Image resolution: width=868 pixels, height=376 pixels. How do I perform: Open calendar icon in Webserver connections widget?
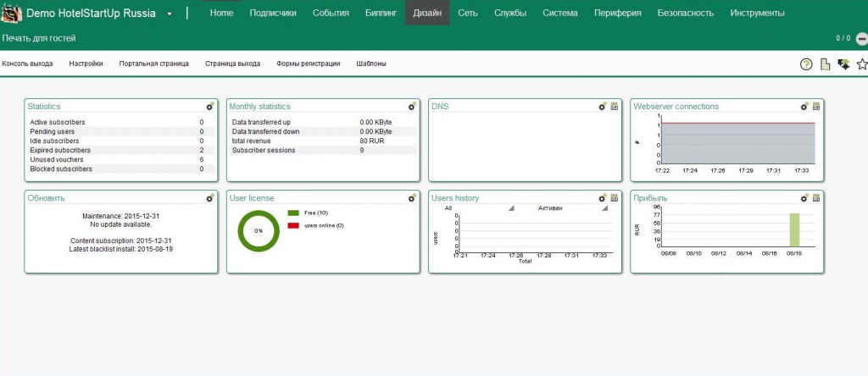pos(816,106)
